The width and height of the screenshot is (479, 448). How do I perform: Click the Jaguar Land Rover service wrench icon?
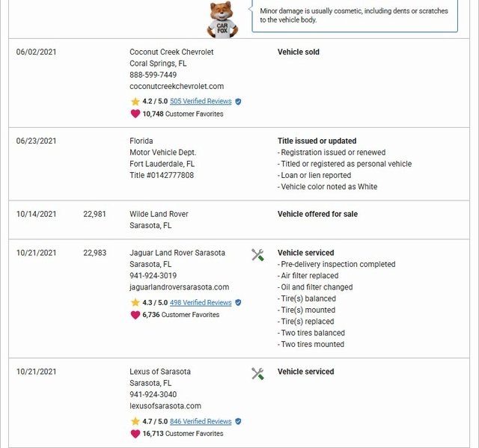click(x=257, y=255)
